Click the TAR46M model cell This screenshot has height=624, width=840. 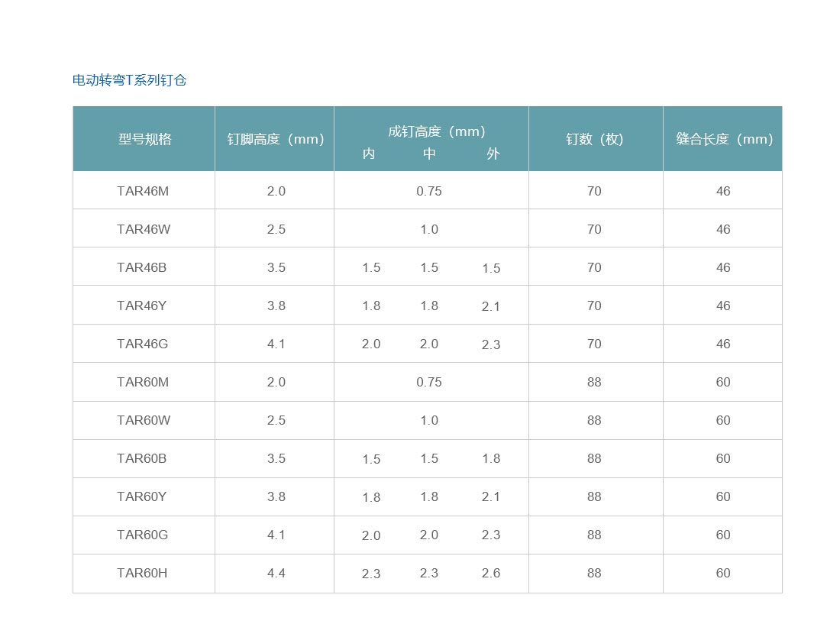(x=143, y=191)
